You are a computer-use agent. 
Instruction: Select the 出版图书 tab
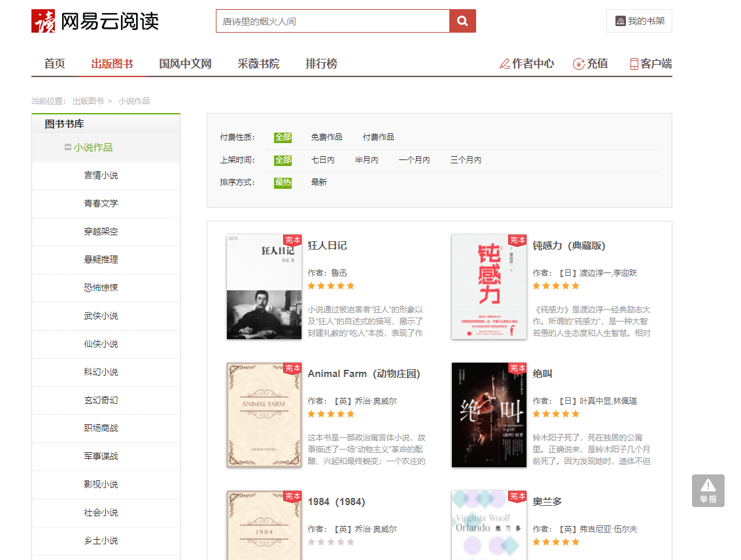(x=112, y=64)
